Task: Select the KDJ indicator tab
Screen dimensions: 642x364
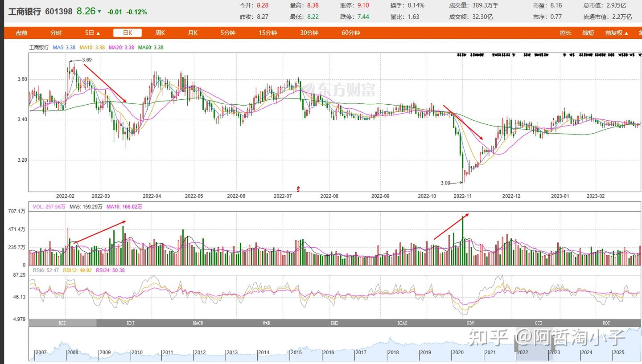Action: 131,323
